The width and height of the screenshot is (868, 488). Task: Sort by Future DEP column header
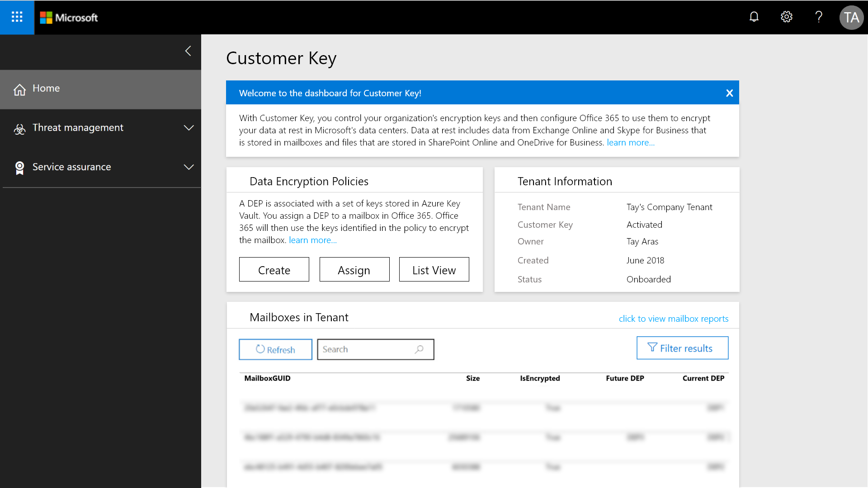[x=625, y=378]
